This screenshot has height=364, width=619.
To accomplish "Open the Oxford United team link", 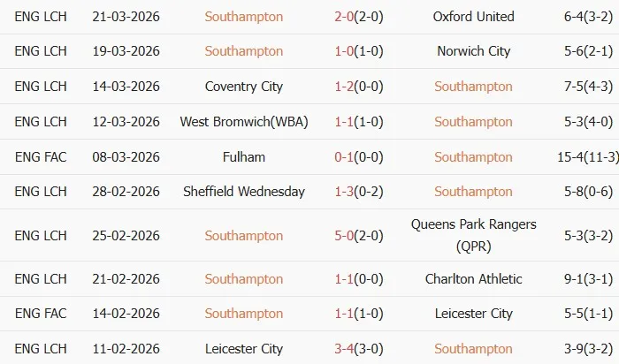I will [473, 16].
